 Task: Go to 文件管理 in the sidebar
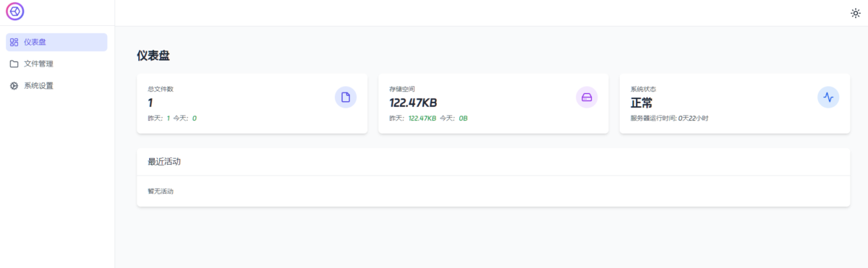click(x=56, y=64)
